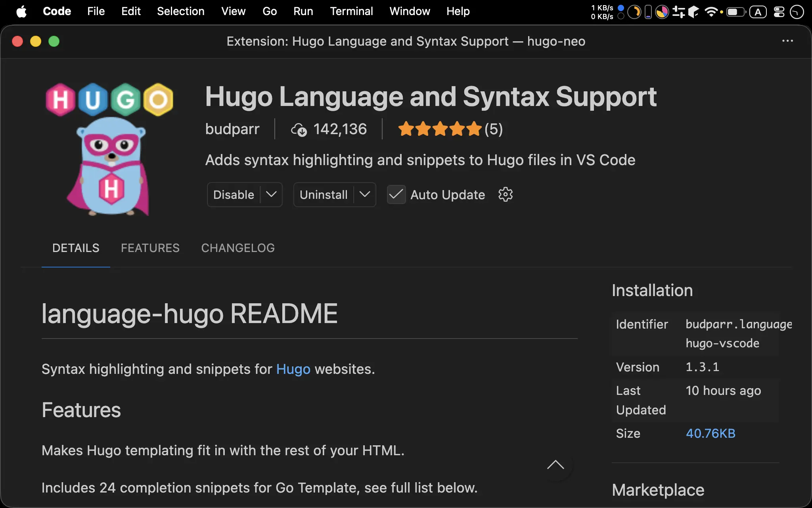Open the Wi-Fi status menu
Screen dimensions: 812x508
[x=711, y=12]
